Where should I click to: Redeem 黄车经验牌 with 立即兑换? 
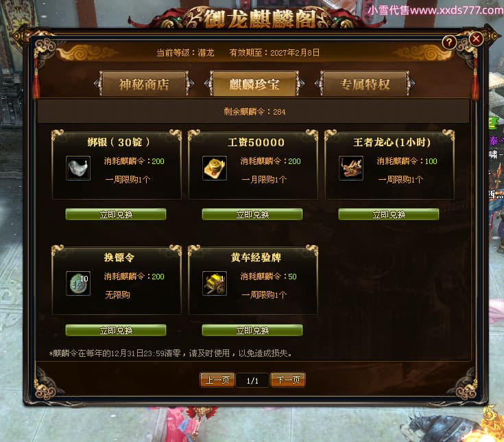[x=252, y=330]
